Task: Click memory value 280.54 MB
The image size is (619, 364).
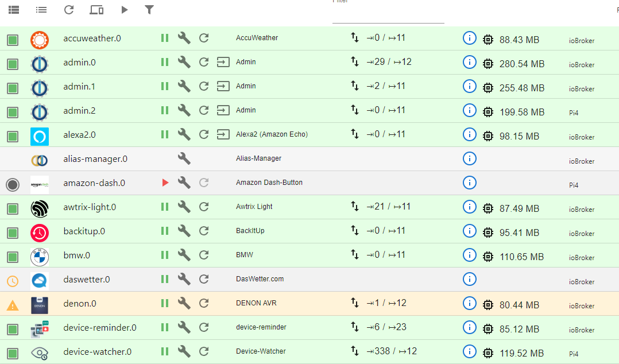Action: (x=522, y=64)
